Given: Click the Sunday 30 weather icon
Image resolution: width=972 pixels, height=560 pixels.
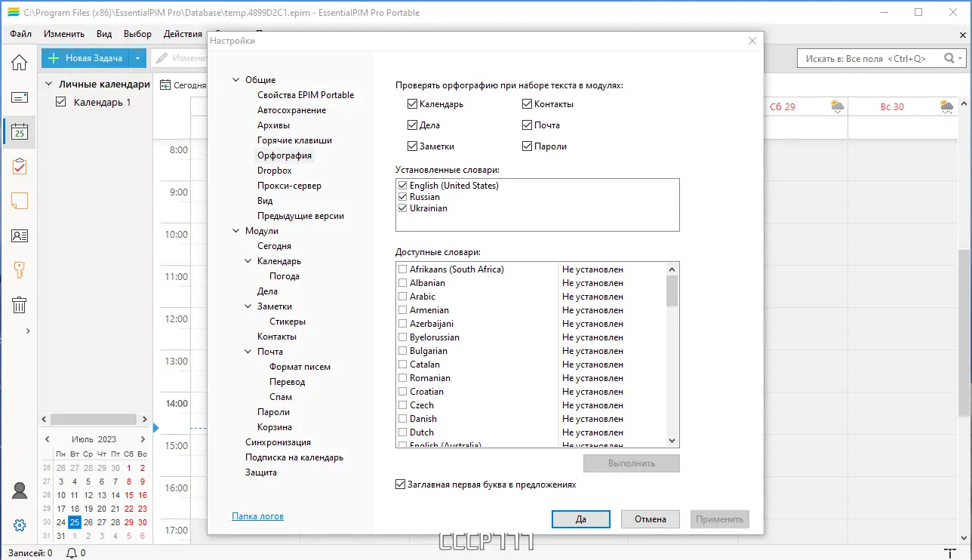Looking at the screenshot, I should [946, 106].
